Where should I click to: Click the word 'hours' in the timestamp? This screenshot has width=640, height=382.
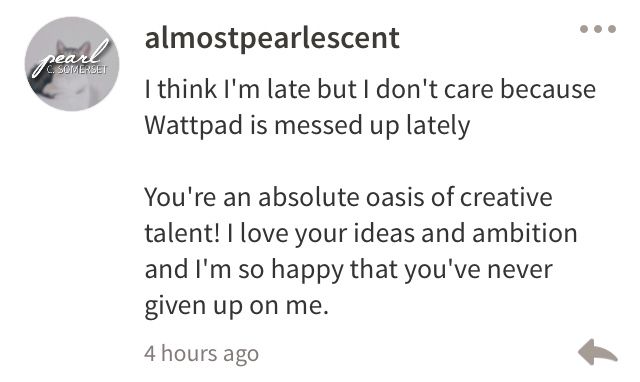[189, 353]
